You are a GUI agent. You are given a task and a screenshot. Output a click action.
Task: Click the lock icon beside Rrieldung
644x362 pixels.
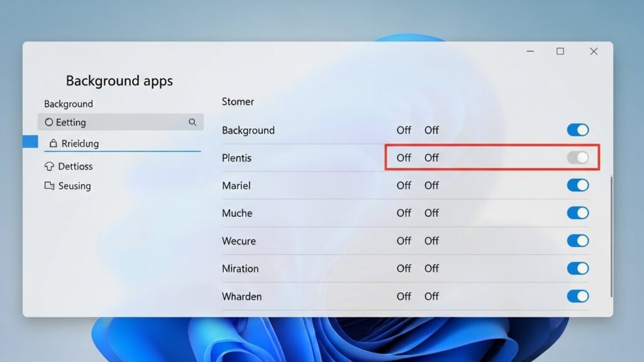(x=53, y=143)
